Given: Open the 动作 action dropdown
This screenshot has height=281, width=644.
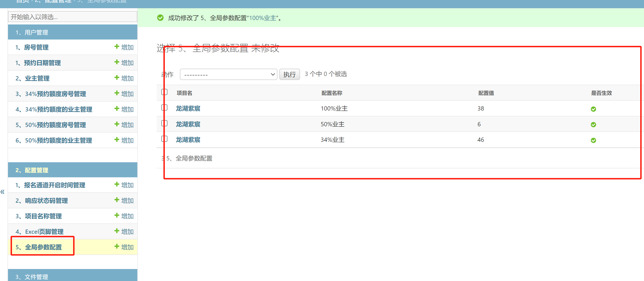Looking at the screenshot, I should click(228, 75).
